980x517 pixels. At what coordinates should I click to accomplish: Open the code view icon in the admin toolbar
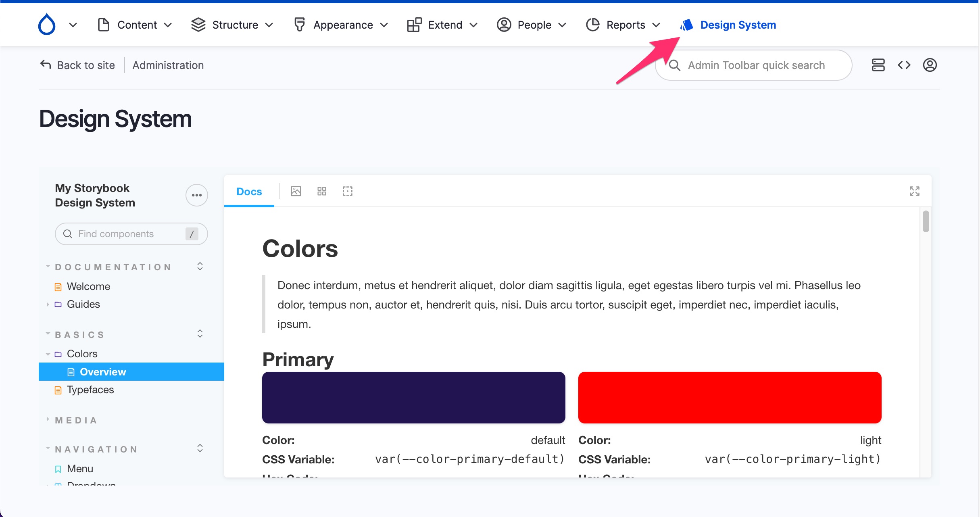point(904,65)
